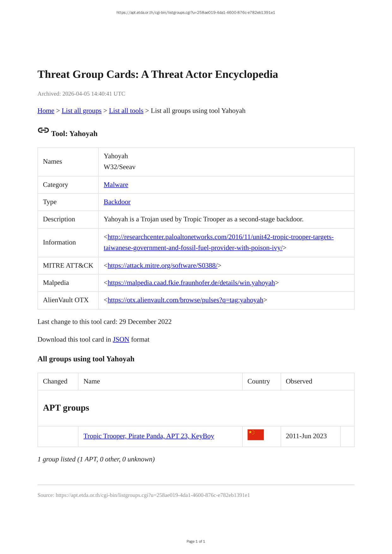The width and height of the screenshot is (392, 554).
Task: Open the Malpedia win.yahoyah link
Action: click(191, 283)
